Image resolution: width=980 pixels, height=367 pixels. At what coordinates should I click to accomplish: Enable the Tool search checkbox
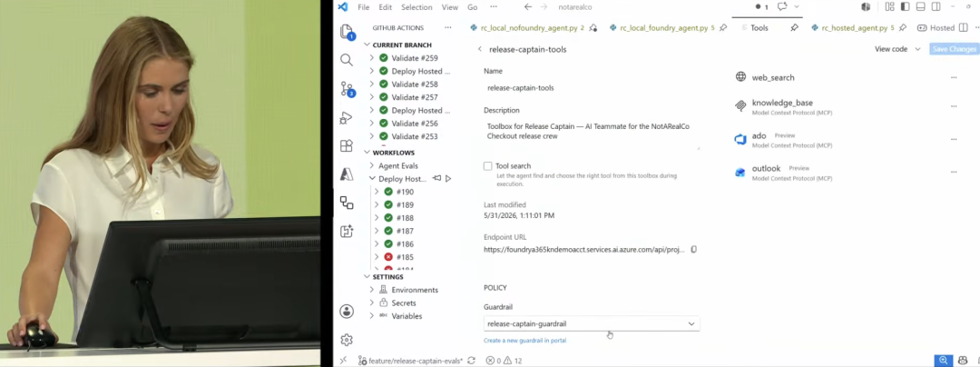[487, 166]
